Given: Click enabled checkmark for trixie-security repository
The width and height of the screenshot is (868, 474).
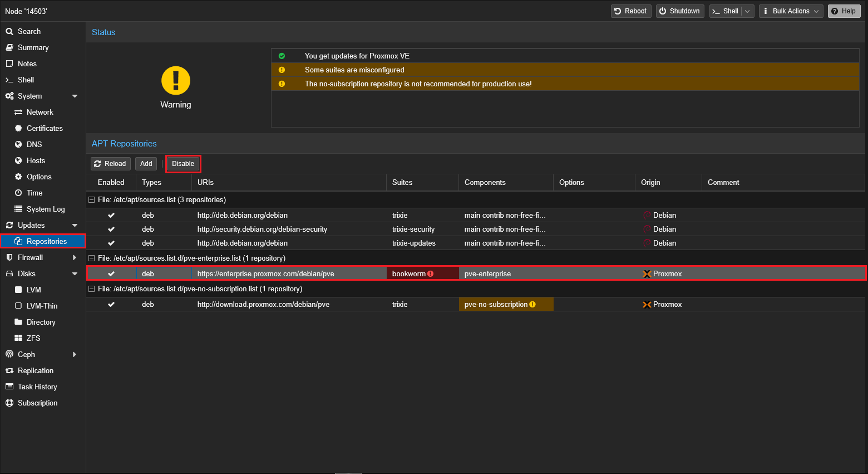Looking at the screenshot, I should click(111, 229).
